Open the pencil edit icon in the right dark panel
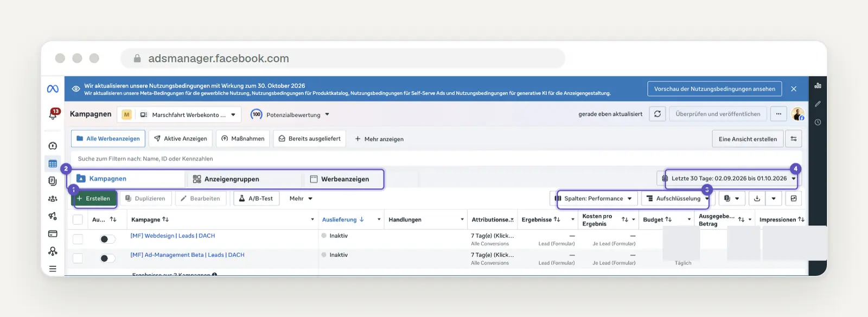This screenshot has width=868, height=317. pyautogui.click(x=818, y=104)
